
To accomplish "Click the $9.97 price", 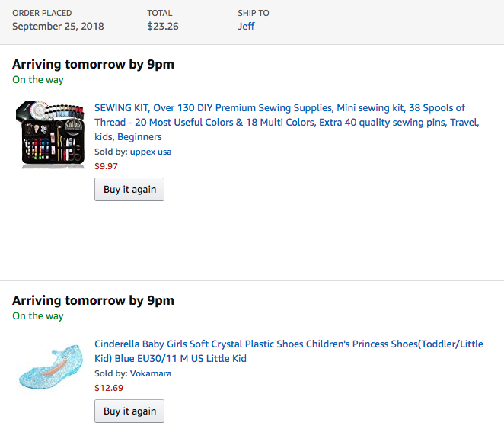I will coord(106,166).
